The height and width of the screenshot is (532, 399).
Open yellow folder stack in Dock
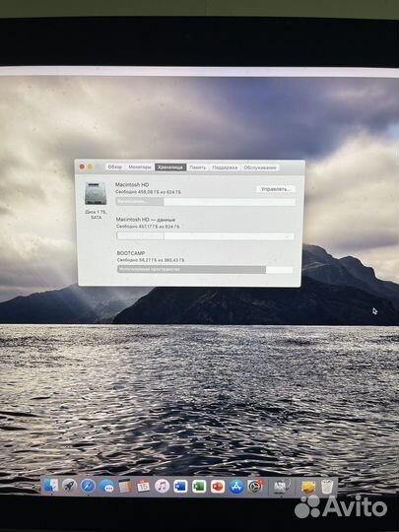308,488
